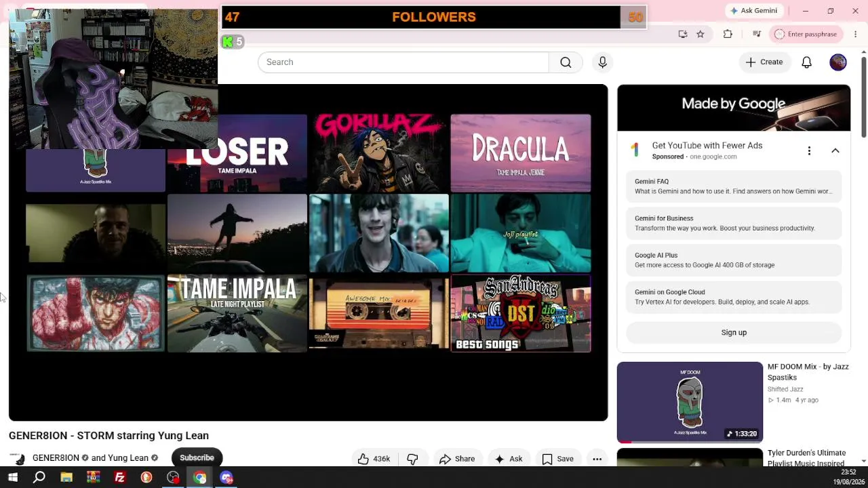Click the Enter passphrase profile button
This screenshot has height=488, width=868.
807,34
